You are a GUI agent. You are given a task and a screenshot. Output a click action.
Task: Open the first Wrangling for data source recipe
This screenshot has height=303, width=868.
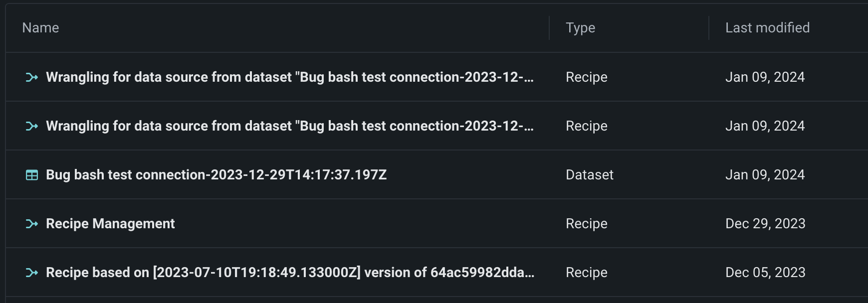tap(289, 77)
